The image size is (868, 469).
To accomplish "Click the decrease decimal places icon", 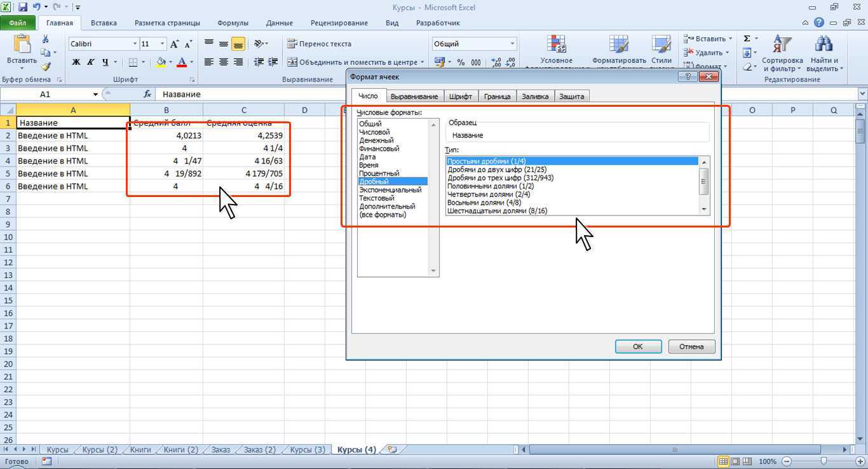I will click(511, 62).
